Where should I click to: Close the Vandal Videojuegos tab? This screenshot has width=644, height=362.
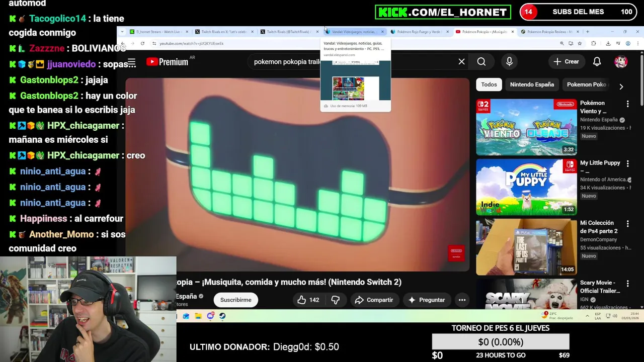pyautogui.click(x=382, y=32)
